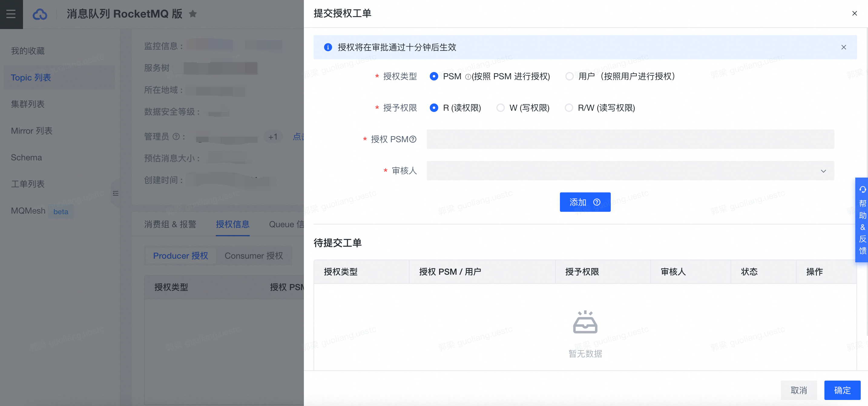The image size is (868, 406).
Task: Click the question icon on 添加 button
Action: 597,202
